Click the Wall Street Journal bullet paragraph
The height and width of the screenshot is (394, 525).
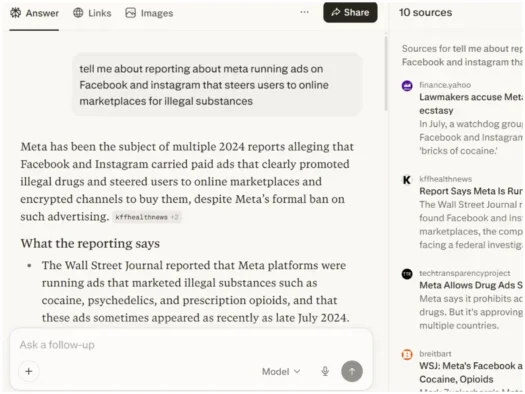[196, 291]
